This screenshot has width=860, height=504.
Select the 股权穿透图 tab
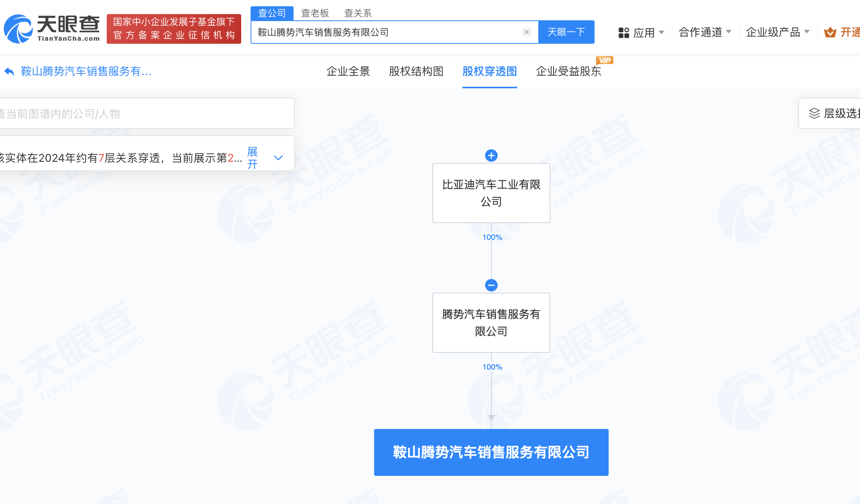coord(490,71)
